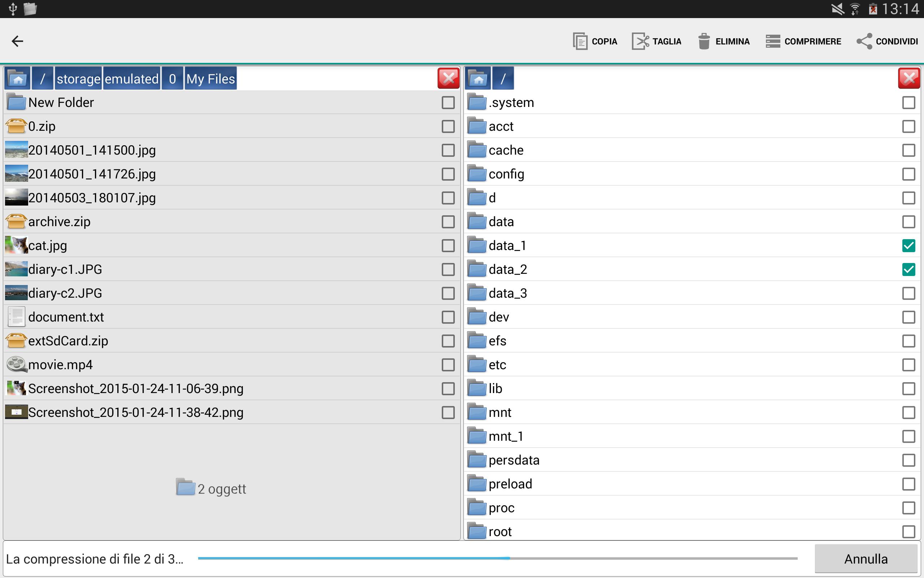The height and width of the screenshot is (578, 924).
Task: Open the d folder row
Action: pos(692,198)
